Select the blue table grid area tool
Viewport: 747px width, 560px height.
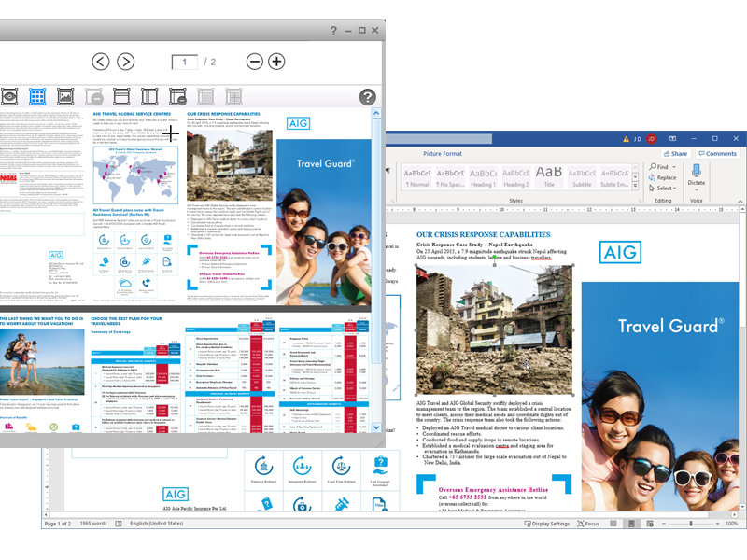(x=37, y=97)
